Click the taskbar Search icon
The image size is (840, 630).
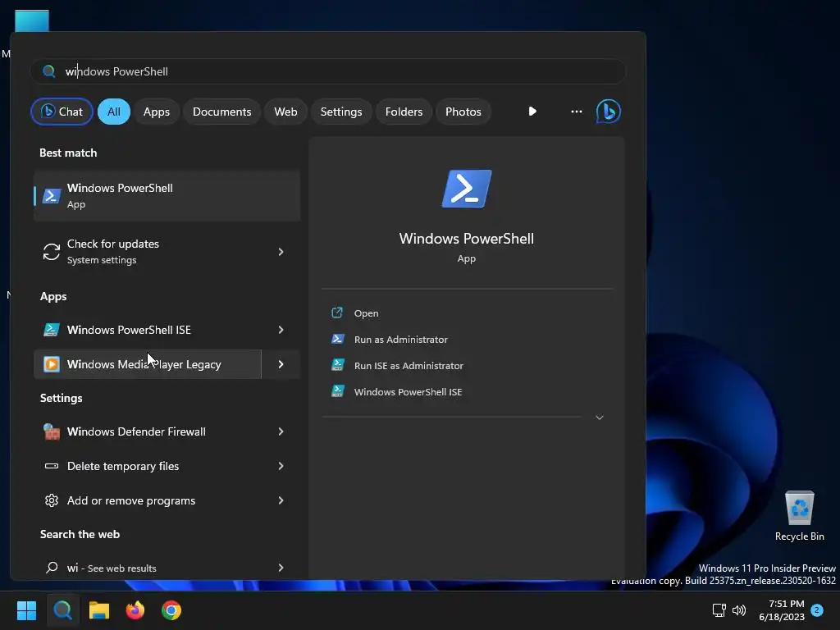coord(62,610)
